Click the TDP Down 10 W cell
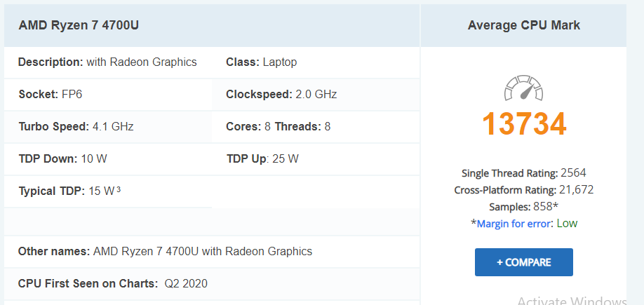 pyautogui.click(x=108, y=158)
